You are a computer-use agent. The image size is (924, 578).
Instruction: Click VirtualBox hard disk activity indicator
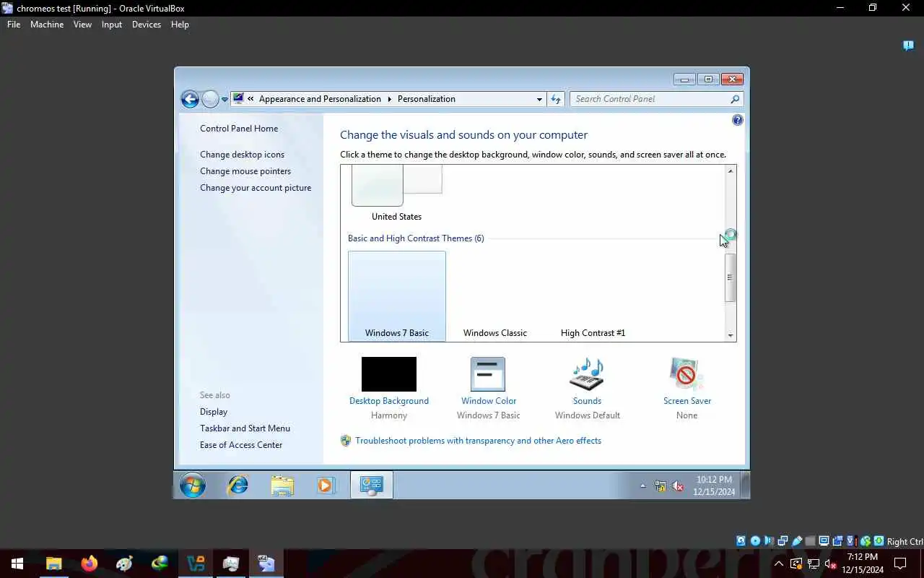(x=741, y=541)
